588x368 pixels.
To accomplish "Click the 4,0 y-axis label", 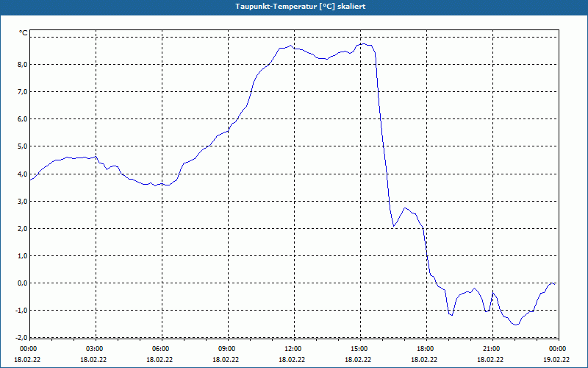I will (x=22, y=174).
